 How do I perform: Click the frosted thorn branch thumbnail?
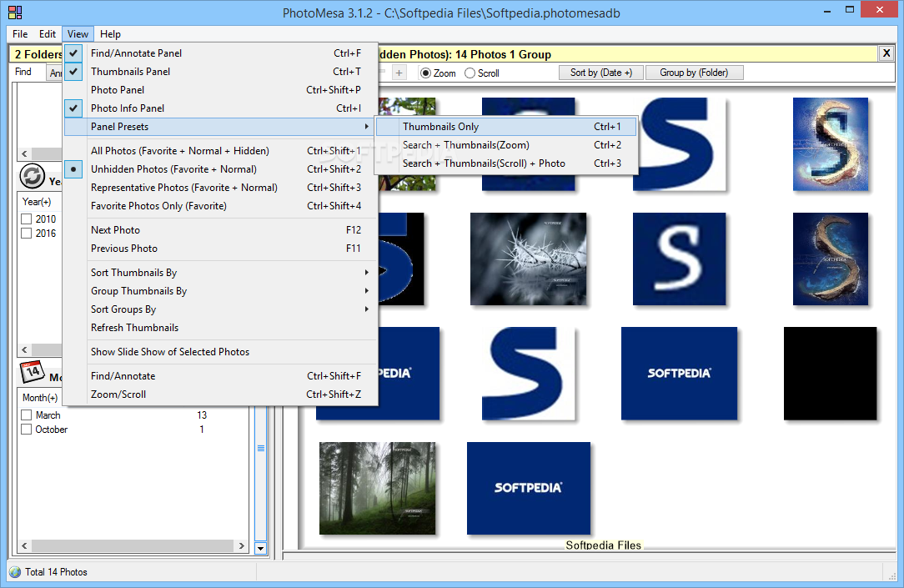pyautogui.click(x=528, y=259)
